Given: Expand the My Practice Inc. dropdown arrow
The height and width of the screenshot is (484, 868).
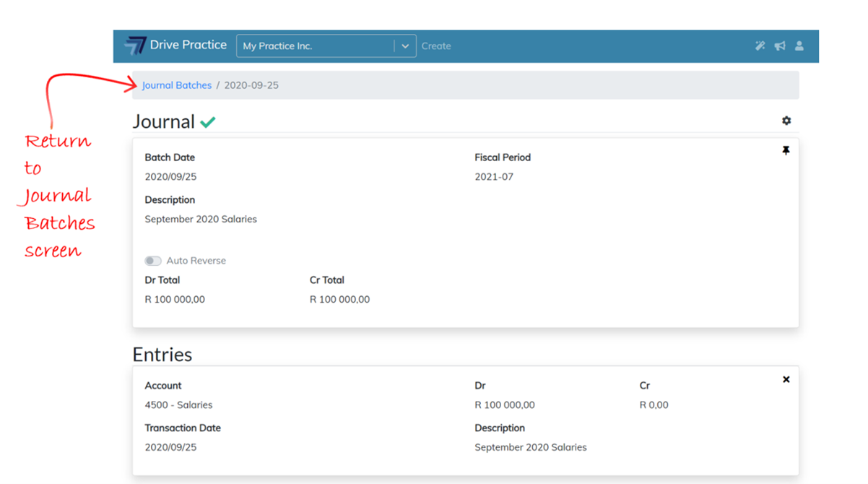Looking at the screenshot, I should pyautogui.click(x=405, y=46).
